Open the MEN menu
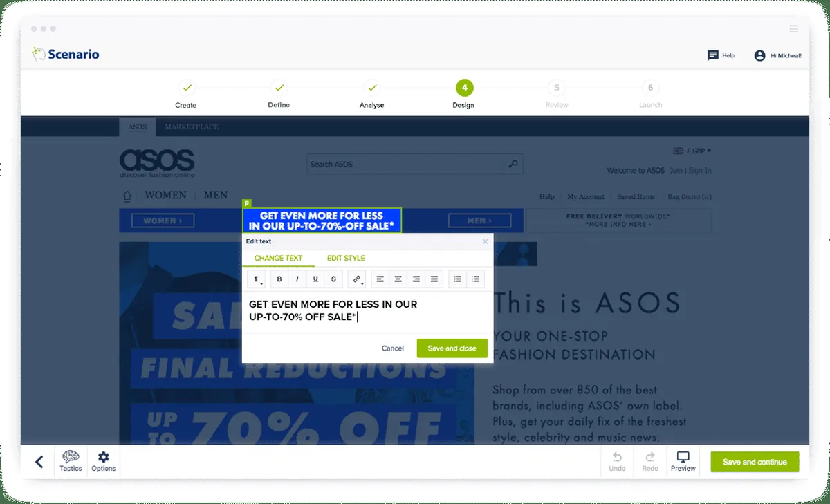The width and height of the screenshot is (830, 504). pyautogui.click(x=215, y=196)
